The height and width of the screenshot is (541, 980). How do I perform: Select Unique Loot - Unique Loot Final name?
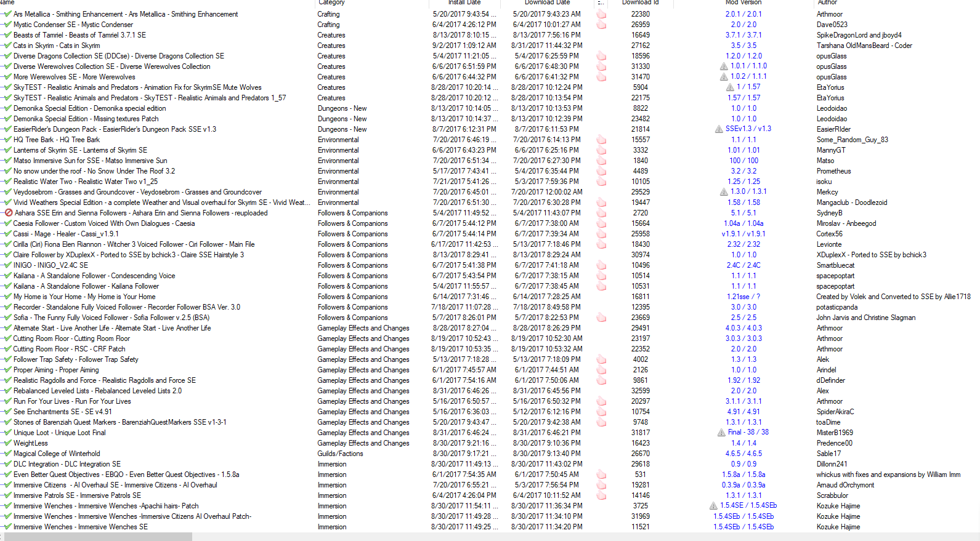point(60,433)
